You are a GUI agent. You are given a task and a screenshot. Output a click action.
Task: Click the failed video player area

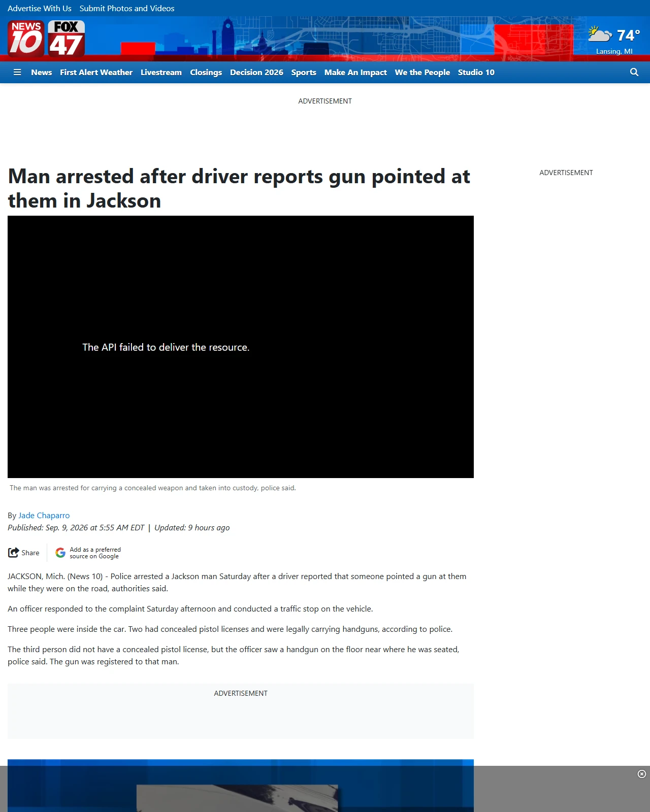coord(241,347)
